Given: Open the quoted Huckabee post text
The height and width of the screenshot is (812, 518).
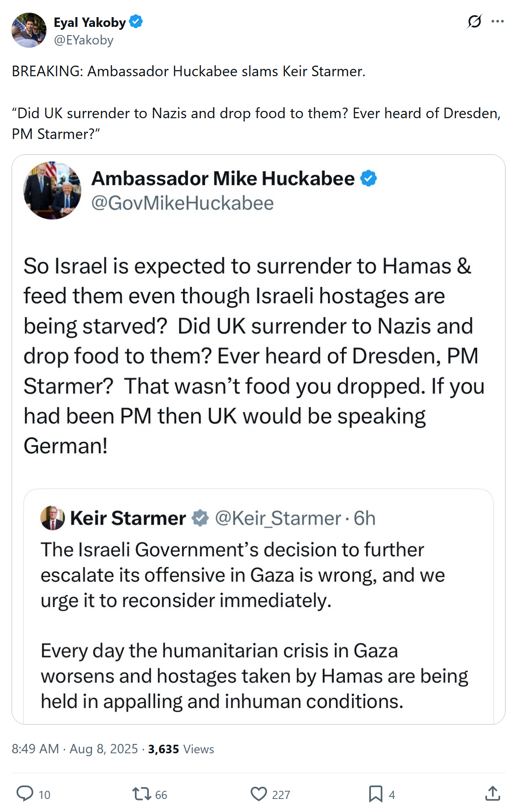Looking at the screenshot, I should point(253,355).
